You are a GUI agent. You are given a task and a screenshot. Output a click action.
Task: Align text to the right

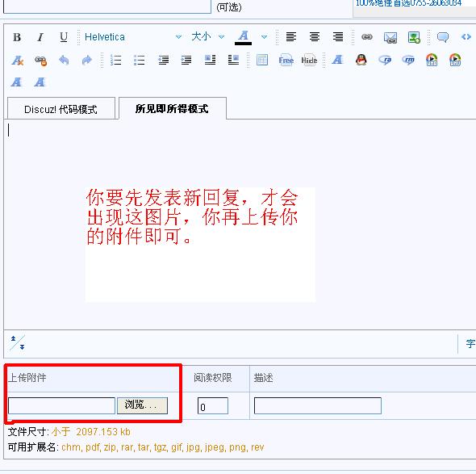pyautogui.click(x=338, y=37)
